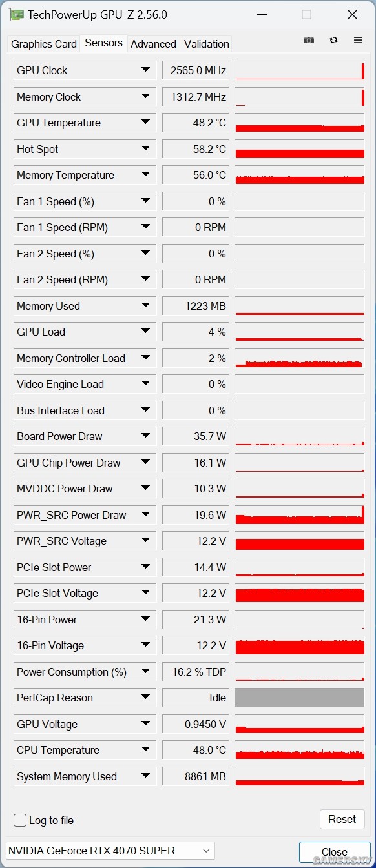Click the refresh sensors icon

[x=333, y=40]
